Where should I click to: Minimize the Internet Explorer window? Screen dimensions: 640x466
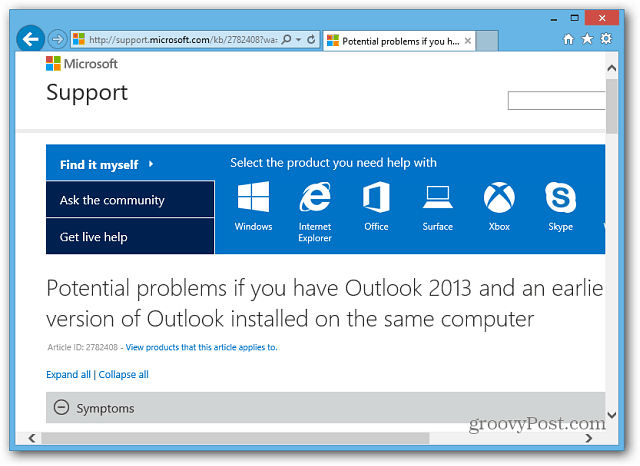coord(554,19)
